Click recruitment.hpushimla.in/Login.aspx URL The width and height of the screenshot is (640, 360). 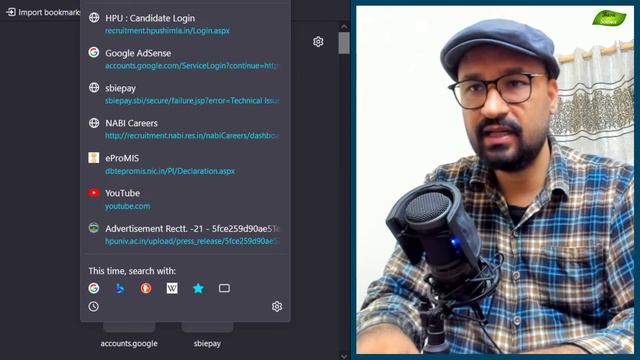coord(167,31)
